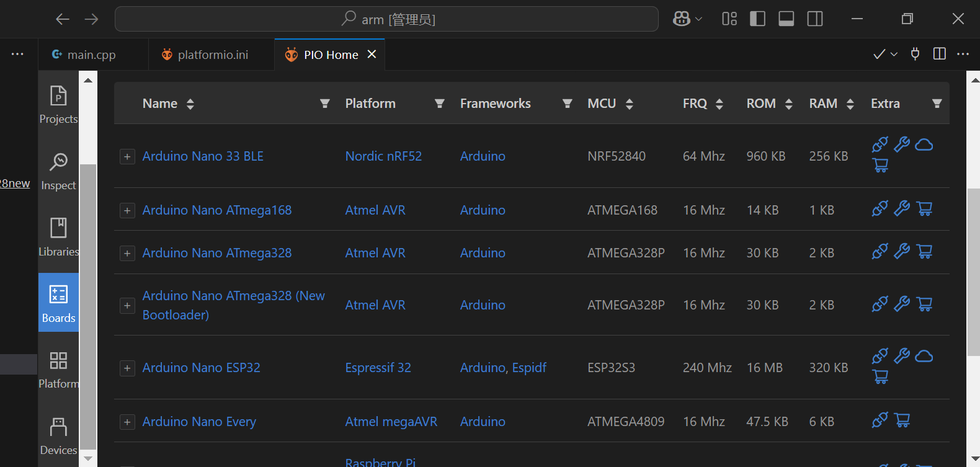
Task: Click the shopping cart for Arduino Nano 33 BLE
Action: tap(880, 165)
